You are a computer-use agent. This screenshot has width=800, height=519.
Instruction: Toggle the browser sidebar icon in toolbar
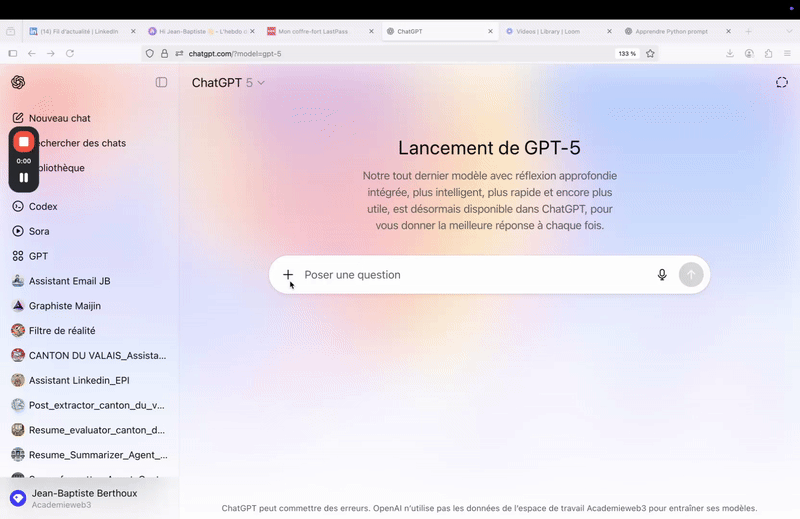pyautogui.click(x=13, y=53)
